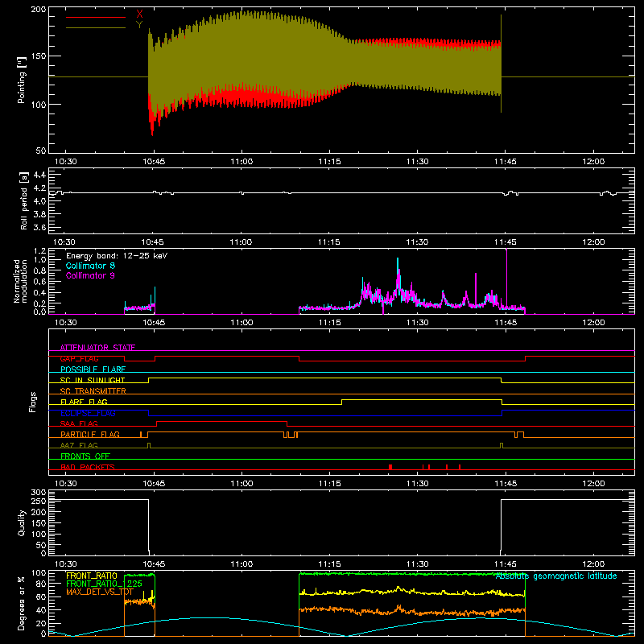Click the FLARE_FLAG rising edge step

point(341,402)
